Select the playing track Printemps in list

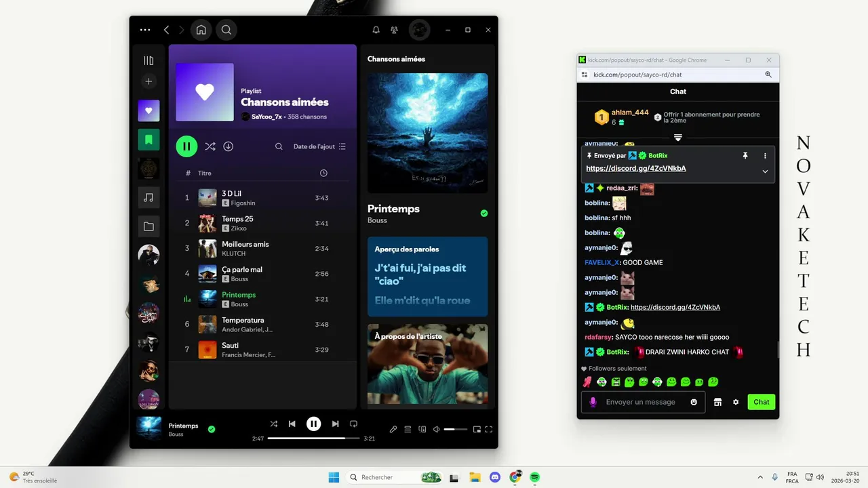click(x=263, y=299)
